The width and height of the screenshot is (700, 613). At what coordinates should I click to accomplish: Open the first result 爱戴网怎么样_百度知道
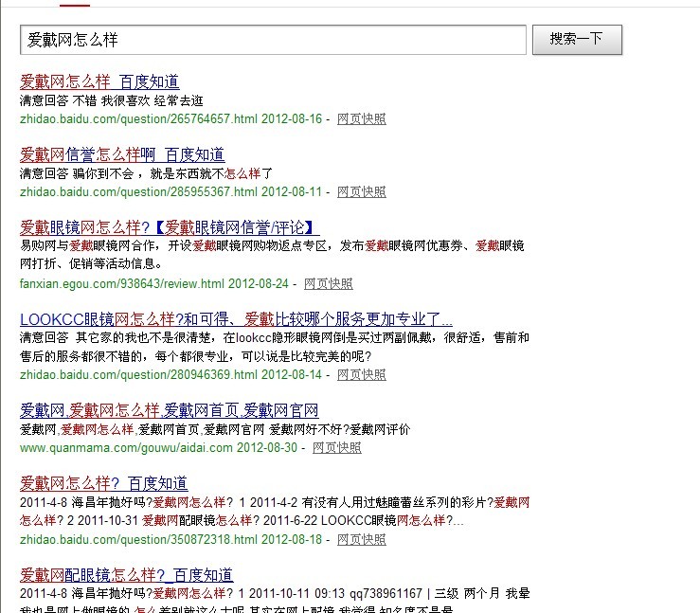[99, 81]
